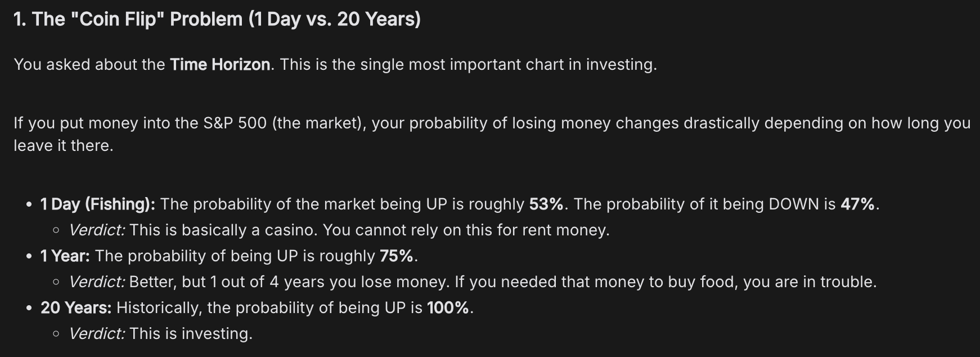Click the bold "53%" figure
Image resolution: width=980 pixels, height=357 pixels.
(546, 204)
